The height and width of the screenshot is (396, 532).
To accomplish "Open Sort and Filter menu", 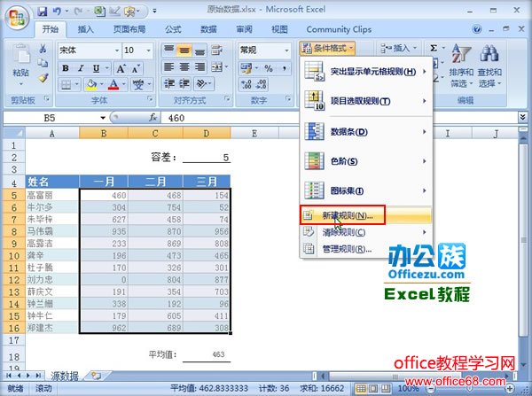I will [461, 66].
